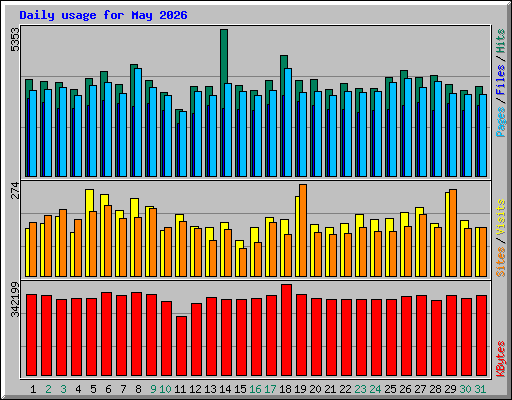Click day label 2 on the x-axis

click(x=48, y=389)
